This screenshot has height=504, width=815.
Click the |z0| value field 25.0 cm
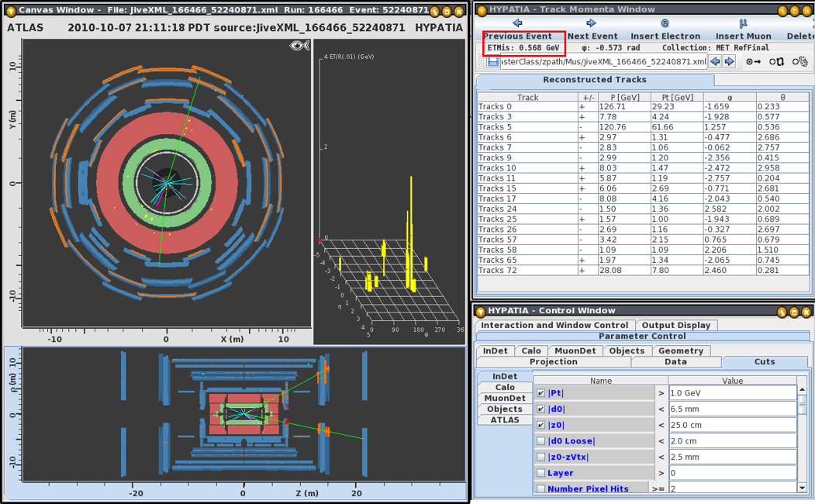point(731,425)
